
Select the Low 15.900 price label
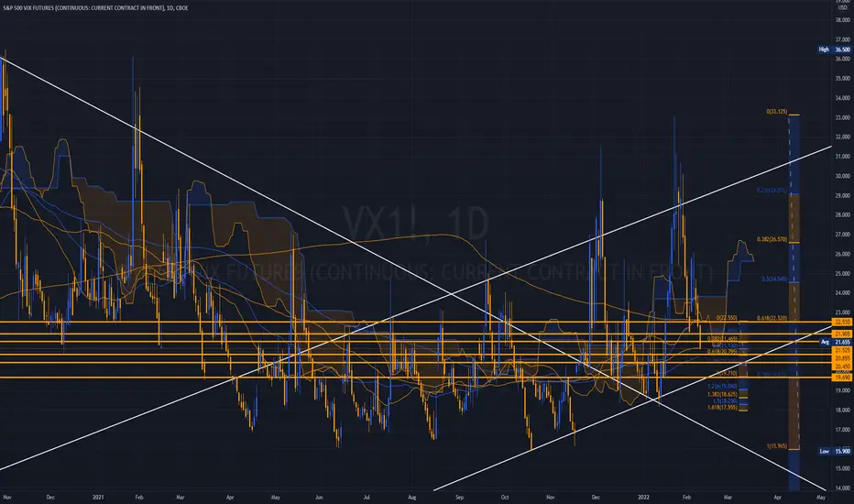tap(835, 451)
